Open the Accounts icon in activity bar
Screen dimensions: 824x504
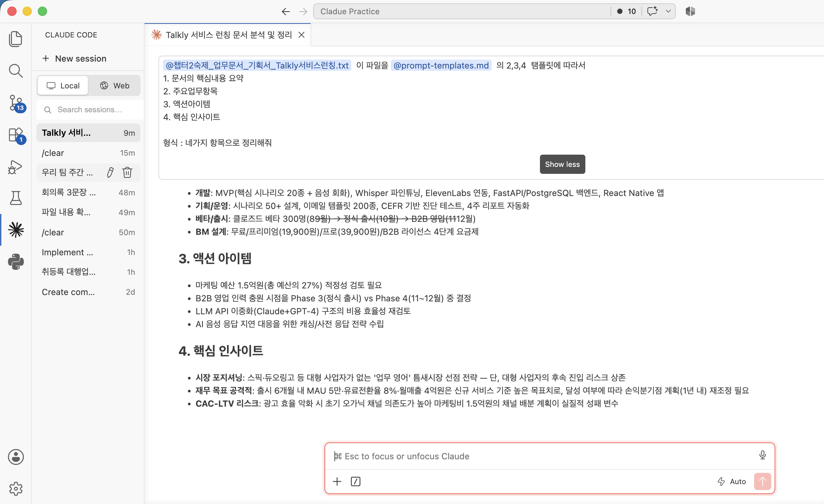point(16,457)
